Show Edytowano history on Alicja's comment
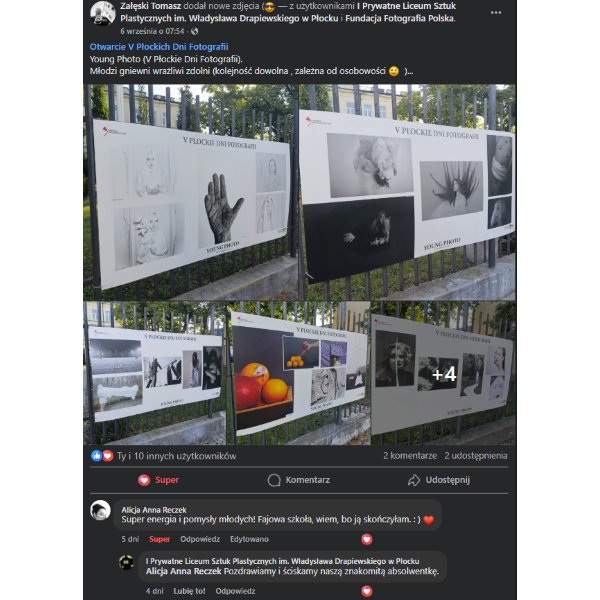Screen dimensions: 600x600 249,539
